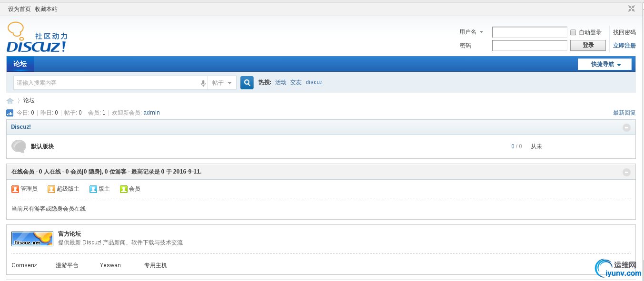
Task: Click the 交友 hot search link
Action: (x=296, y=82)
